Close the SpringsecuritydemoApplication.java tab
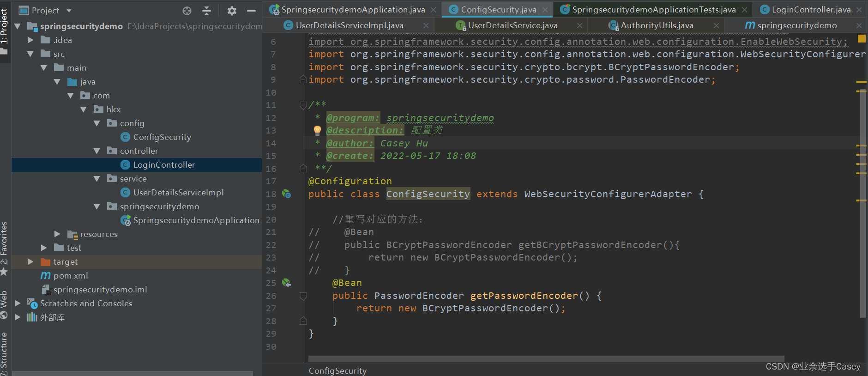Image resolution: width=868 pixels, height=376 pixels. pos(434,10)
